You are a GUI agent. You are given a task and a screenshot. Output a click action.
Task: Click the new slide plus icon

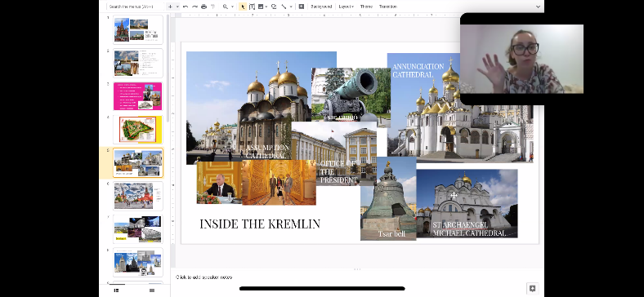170,7
